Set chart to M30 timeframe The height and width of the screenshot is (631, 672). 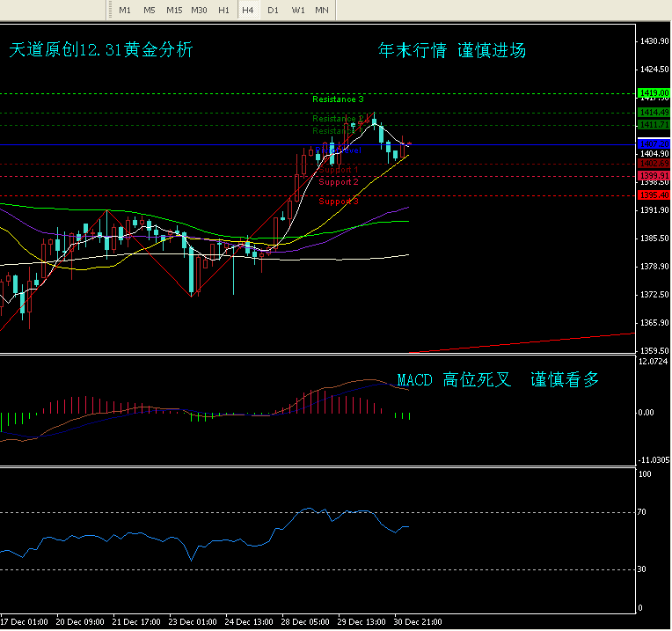coord(200,10)
